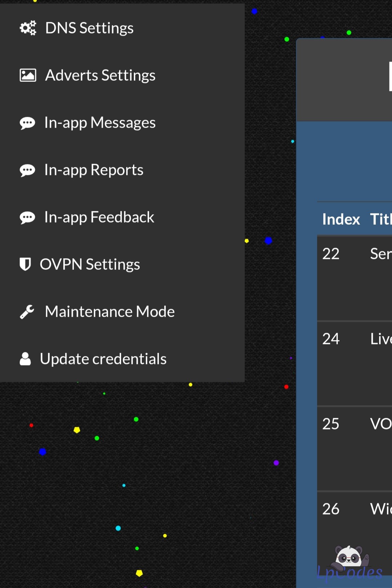Go to In-app Messages
This screenshot has height=588, width=392.
click(122, 123)
